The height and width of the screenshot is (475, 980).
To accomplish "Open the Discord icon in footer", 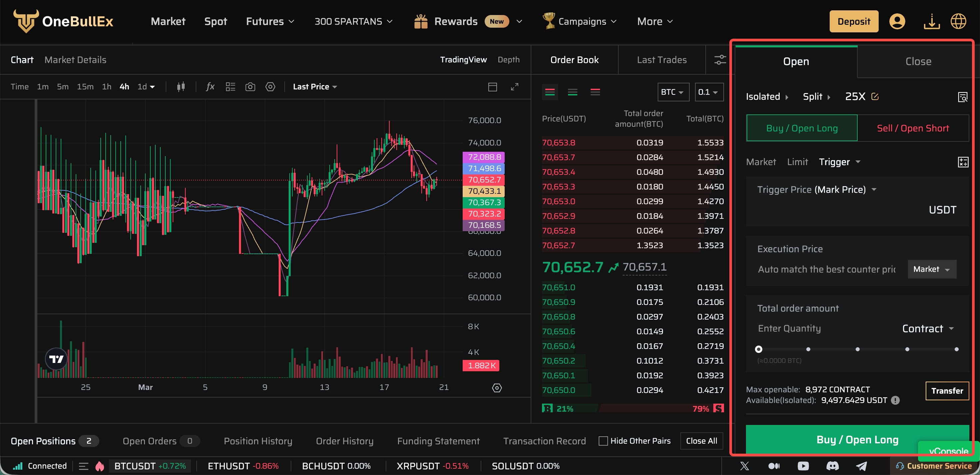I will coord(832,466).
